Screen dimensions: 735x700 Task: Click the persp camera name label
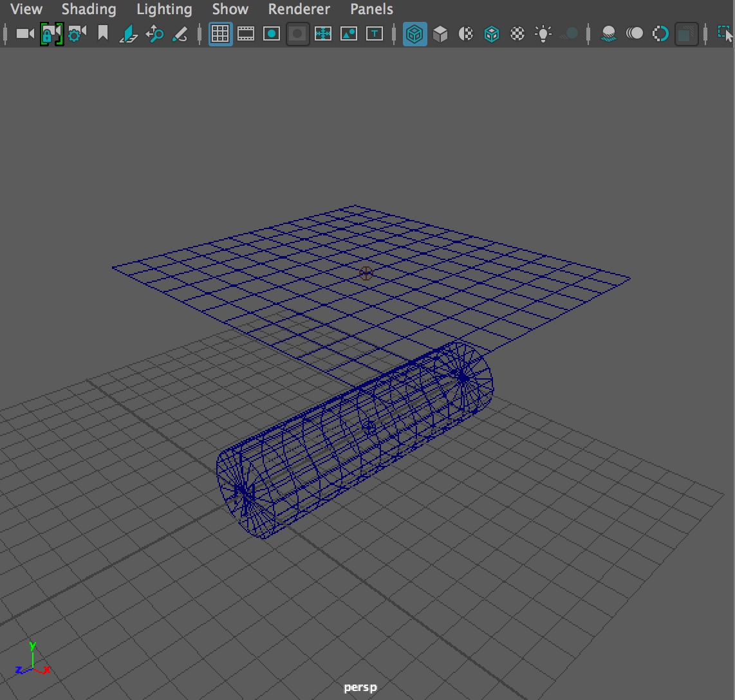tap(360, 687)
